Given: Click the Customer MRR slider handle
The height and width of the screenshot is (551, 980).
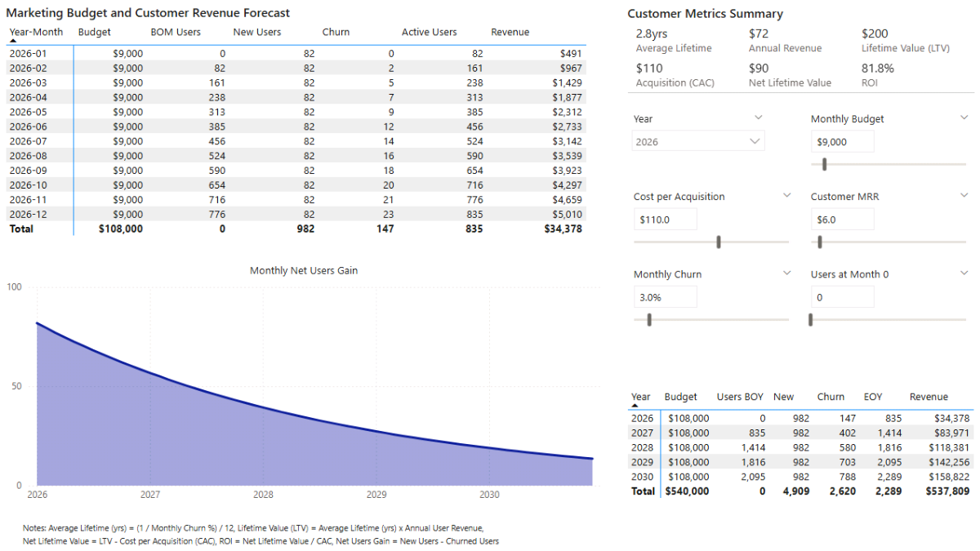Looking at the screenshot, I should [x=819, y=242].
